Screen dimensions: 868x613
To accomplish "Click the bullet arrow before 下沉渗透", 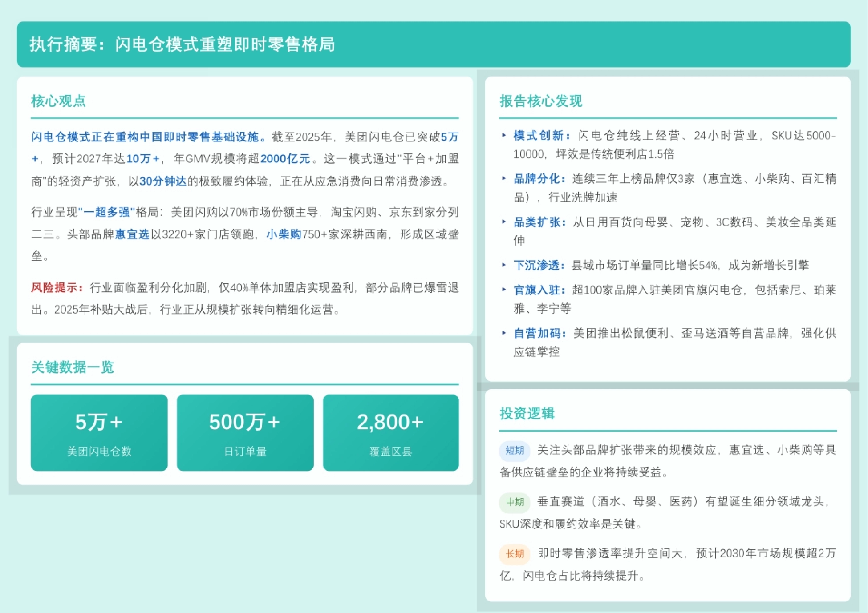I will 504,265.
